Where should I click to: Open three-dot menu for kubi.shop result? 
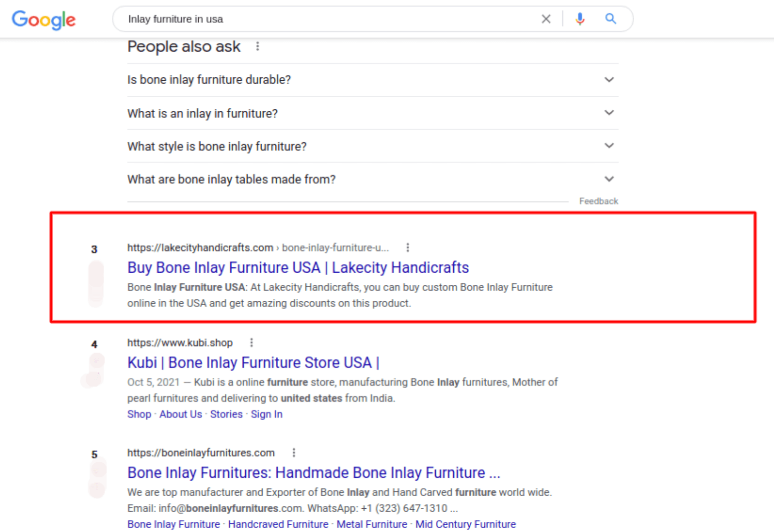click(x=251, y=343)
